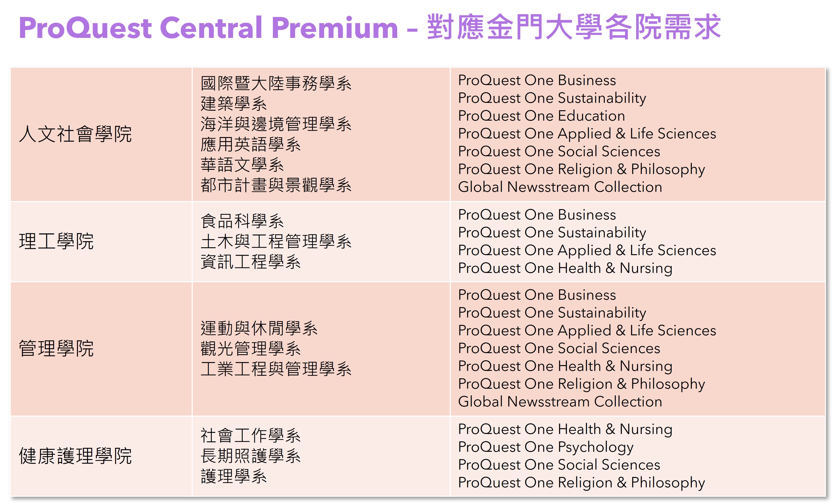
Task: Click 建築學系 department text
Action: click(234, 104)
